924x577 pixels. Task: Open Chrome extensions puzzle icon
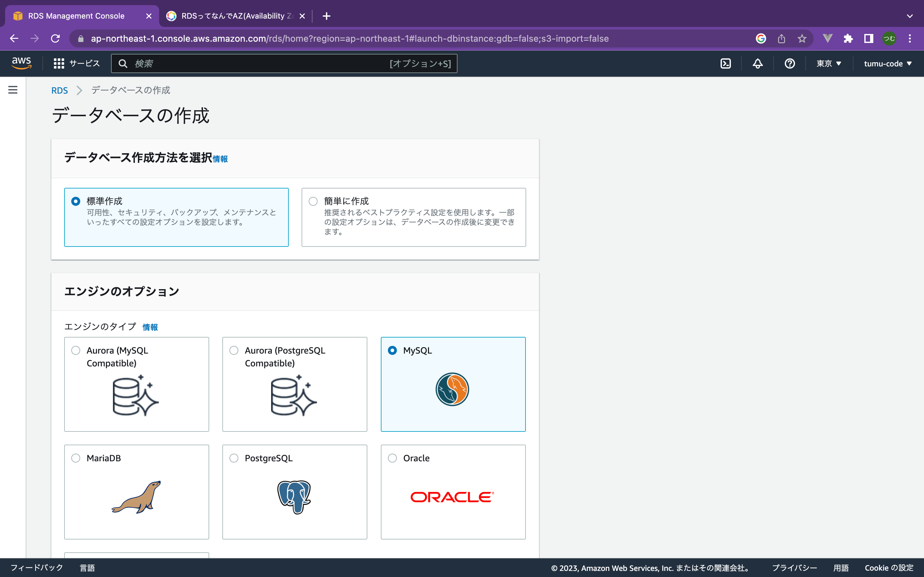click(x=848, y=38)
